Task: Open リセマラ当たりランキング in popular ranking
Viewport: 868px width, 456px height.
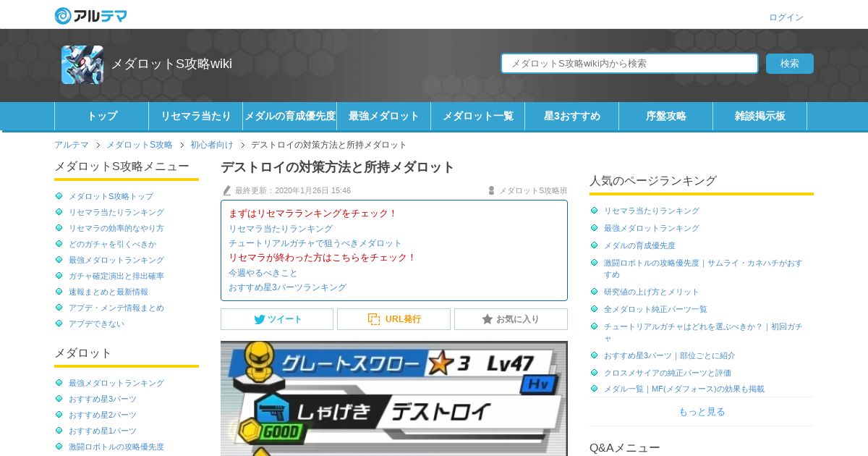Action: pos(652,211)
